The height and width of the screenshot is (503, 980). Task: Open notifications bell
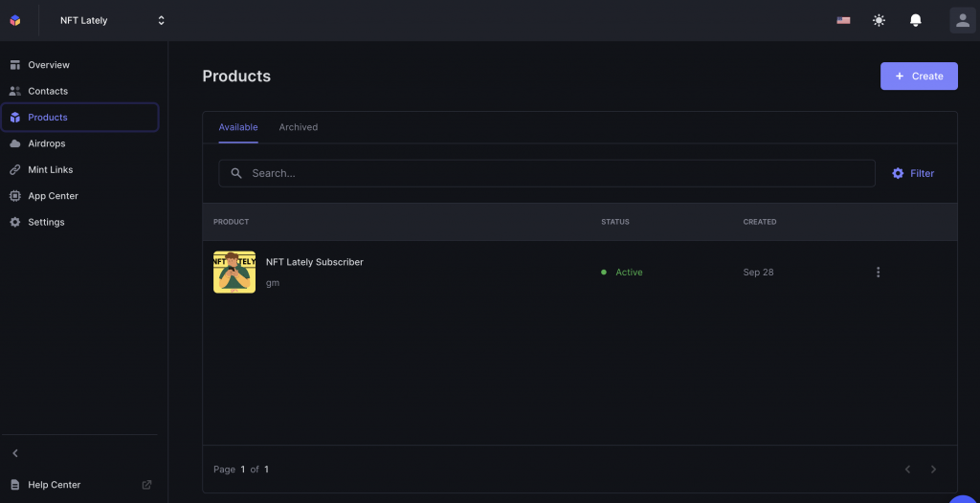coord(915,21)
